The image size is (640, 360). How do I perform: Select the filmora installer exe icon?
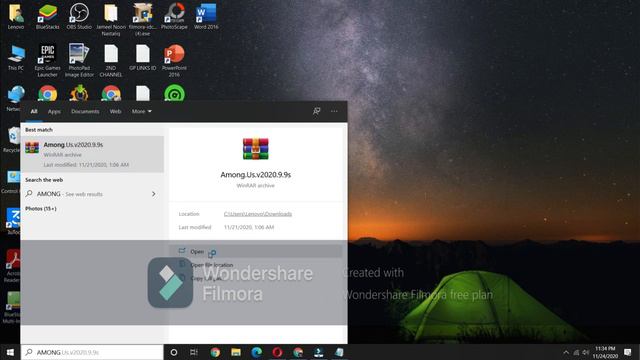(x=142, y=20)
